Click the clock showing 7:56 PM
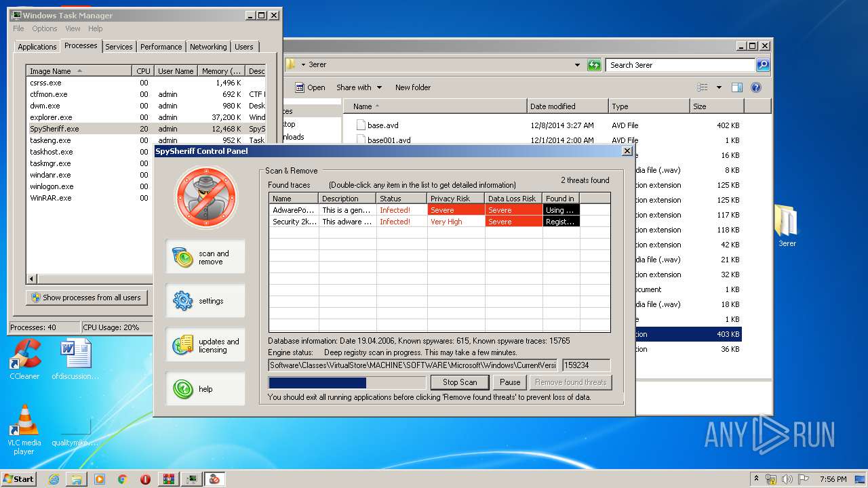This screenshot has width=868, height=488. [x=833, y=479]
